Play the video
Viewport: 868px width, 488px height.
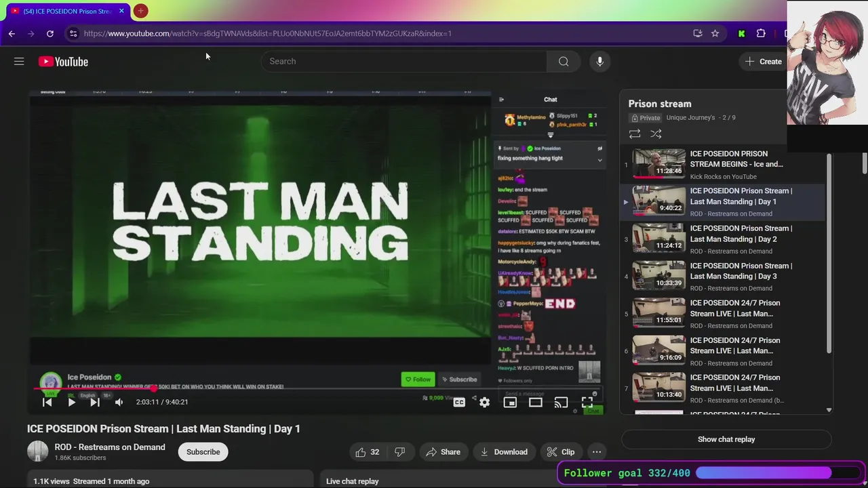71,402
